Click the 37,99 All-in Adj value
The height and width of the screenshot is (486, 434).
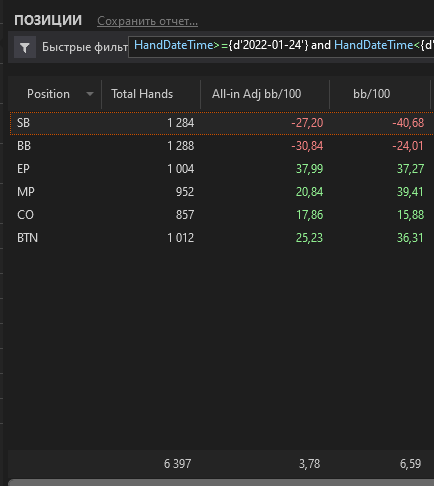tap(309, 169)
